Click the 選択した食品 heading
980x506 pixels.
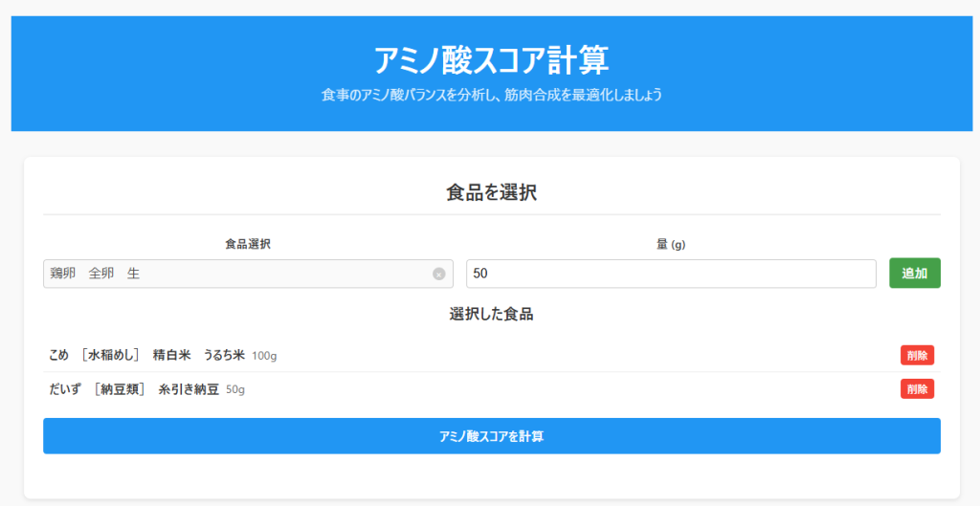pyautogui.click(x=491, y=315)
